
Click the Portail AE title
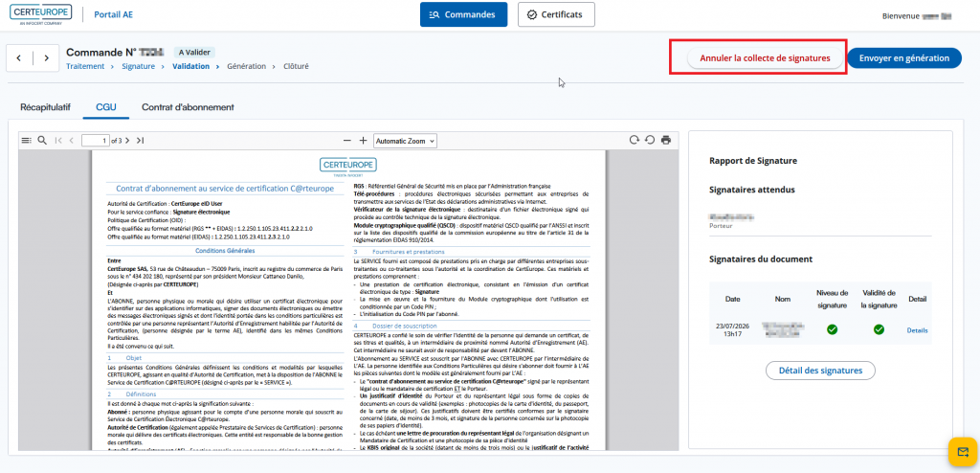coord(113,14)
